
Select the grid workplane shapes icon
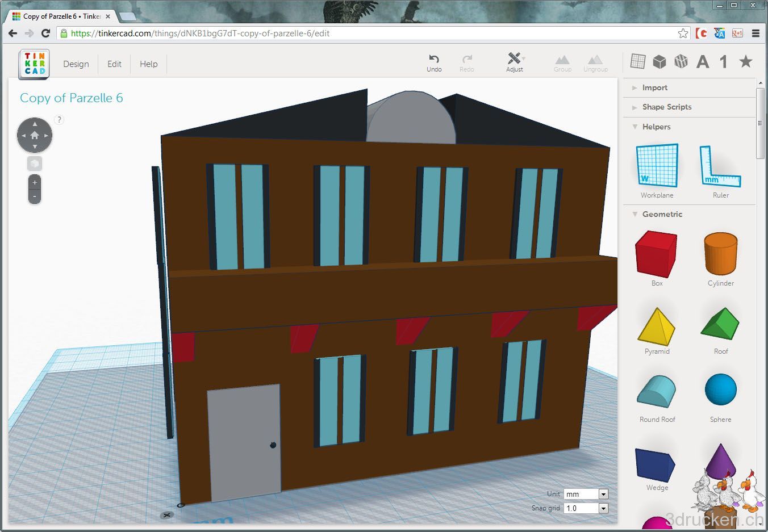(638, 61)
